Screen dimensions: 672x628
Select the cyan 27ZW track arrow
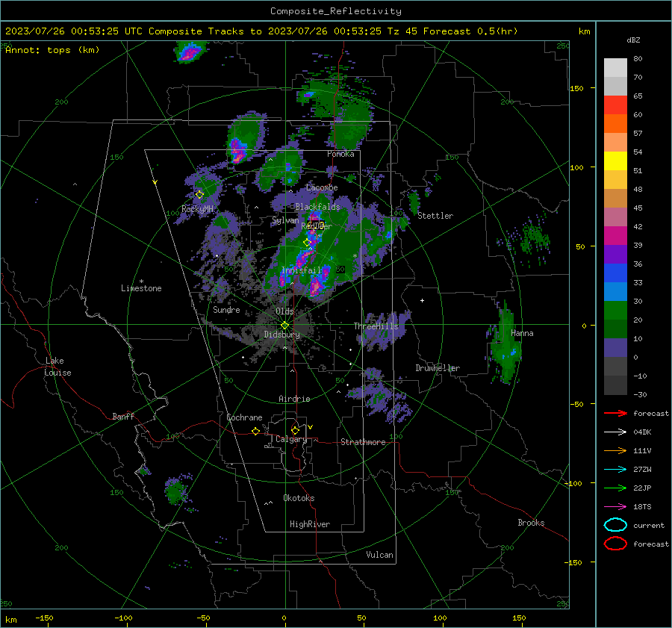(x=615, y=470)
